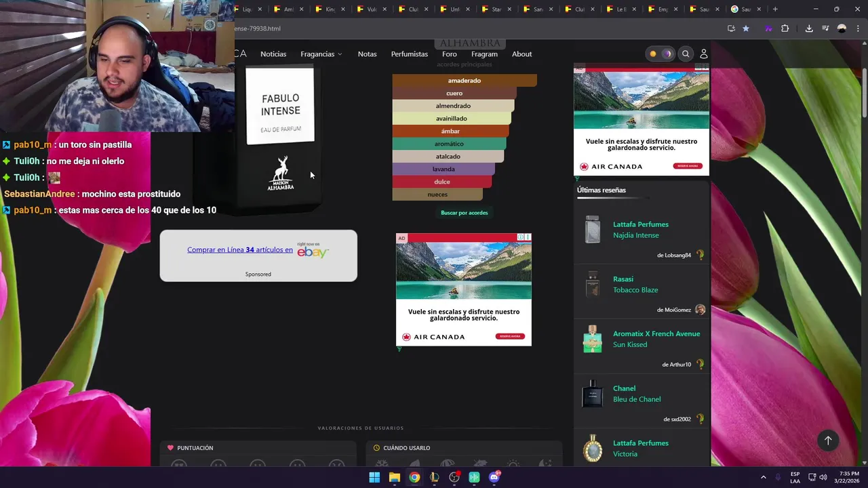
Task: Install app icon in address bar
Action: point(731,28)
